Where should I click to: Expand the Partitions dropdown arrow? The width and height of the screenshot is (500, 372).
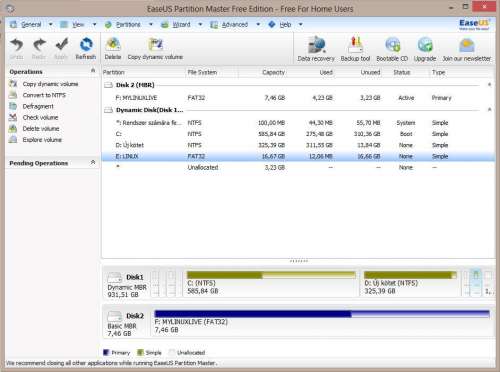151,24
